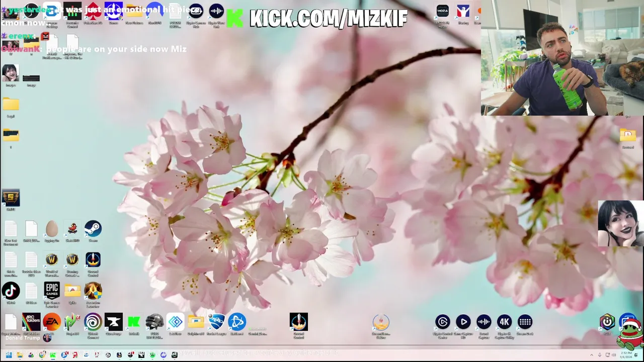Open the red spade poker shortcut
Viewport: 644px width, 362px height.
pyautogui.click(x=93, y=11)
